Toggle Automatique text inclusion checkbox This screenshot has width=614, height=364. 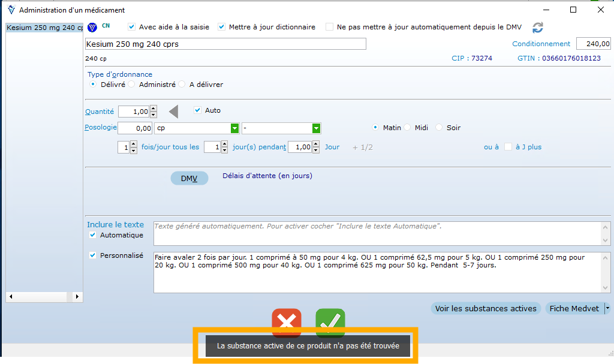pos(92,234)
